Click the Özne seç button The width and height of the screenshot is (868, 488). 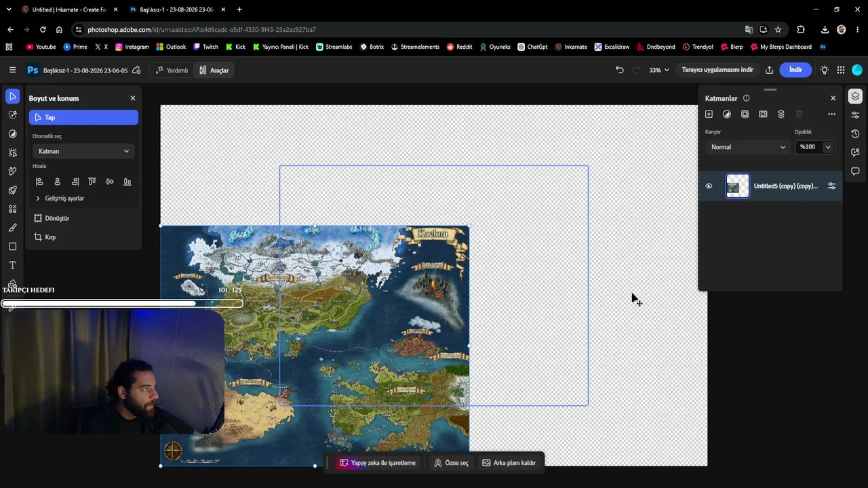(451, 463)
